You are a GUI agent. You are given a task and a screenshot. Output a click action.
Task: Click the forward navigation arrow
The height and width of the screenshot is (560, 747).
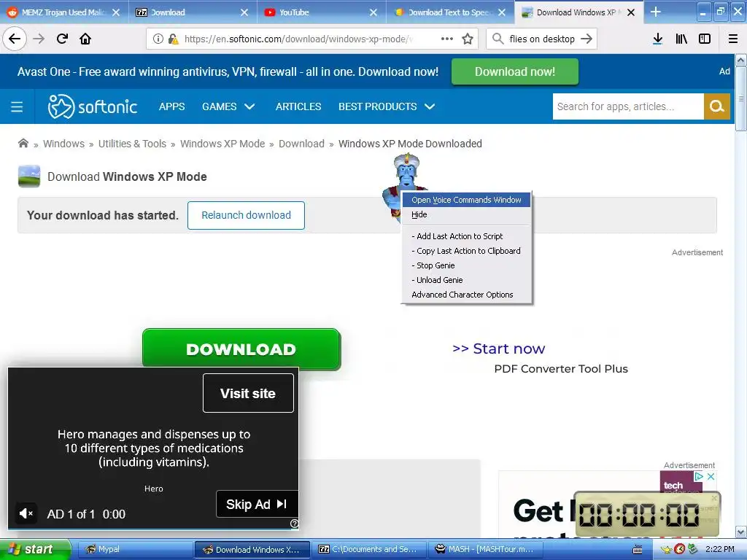point(39,39)
